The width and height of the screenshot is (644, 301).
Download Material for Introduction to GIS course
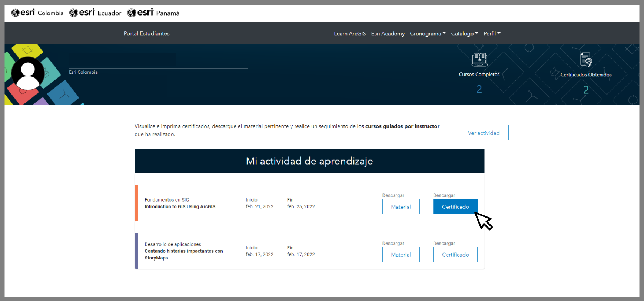coord(401,206)
